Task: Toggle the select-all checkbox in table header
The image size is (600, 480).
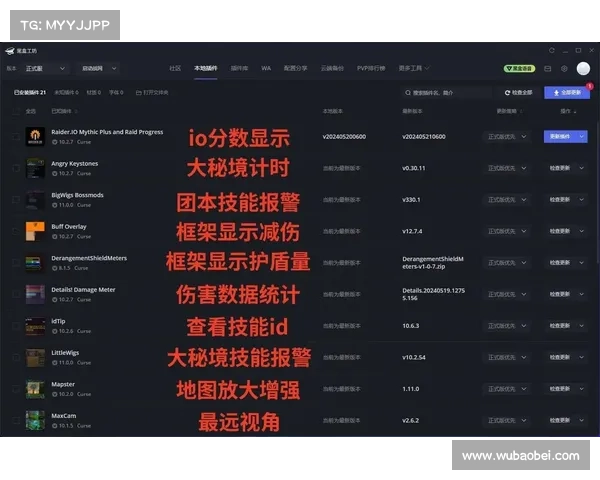Action: click(x=15, y=111)
